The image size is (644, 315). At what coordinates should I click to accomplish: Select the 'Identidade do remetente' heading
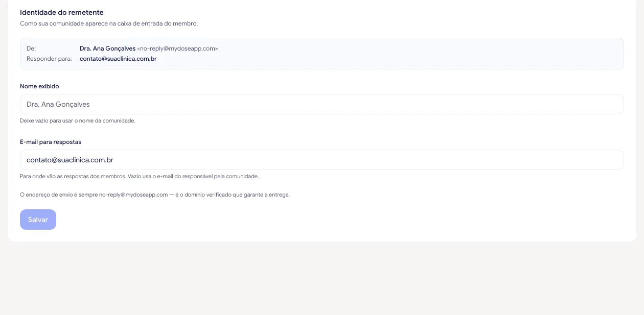pos(62,12)
